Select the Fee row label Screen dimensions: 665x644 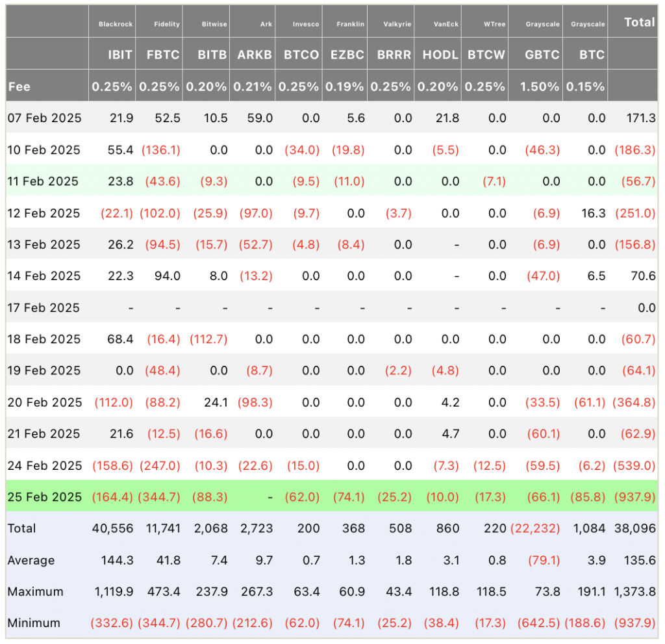tap(19, 86)
